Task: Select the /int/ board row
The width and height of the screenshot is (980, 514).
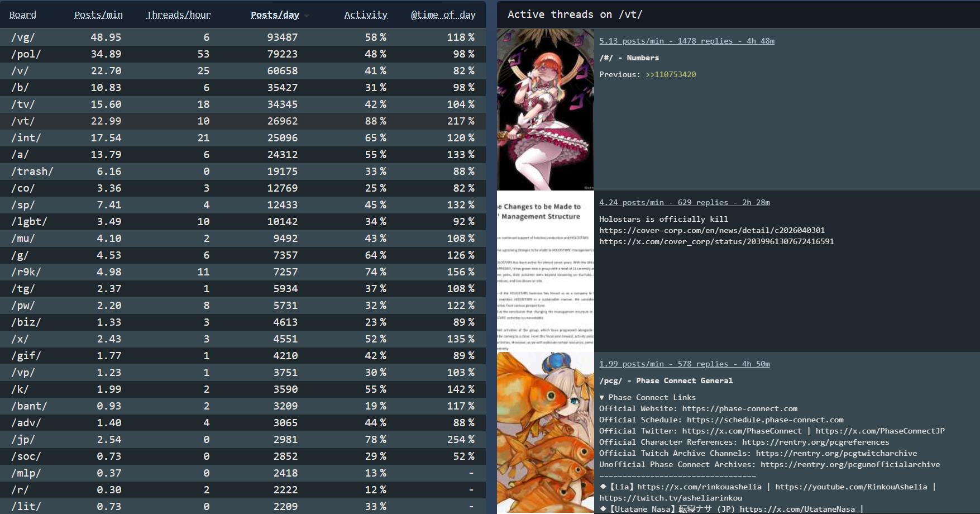Action: (243, 138)
